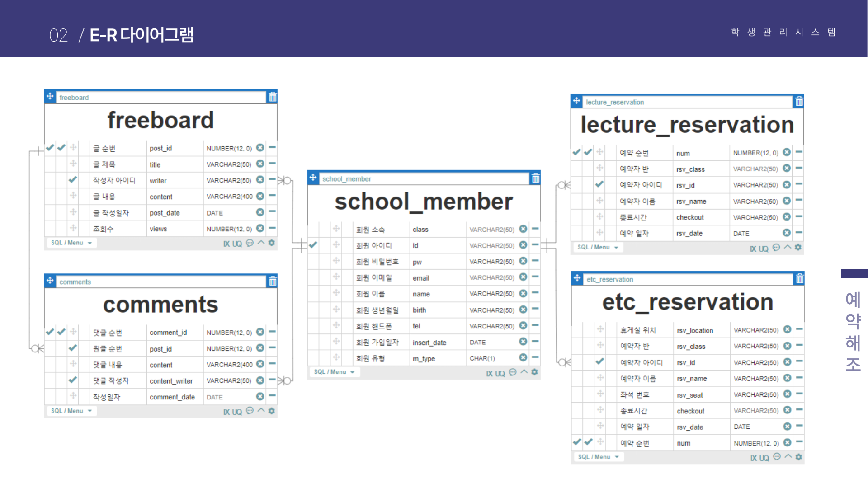Remove the school_member email column with X icon

click(523, 277)
